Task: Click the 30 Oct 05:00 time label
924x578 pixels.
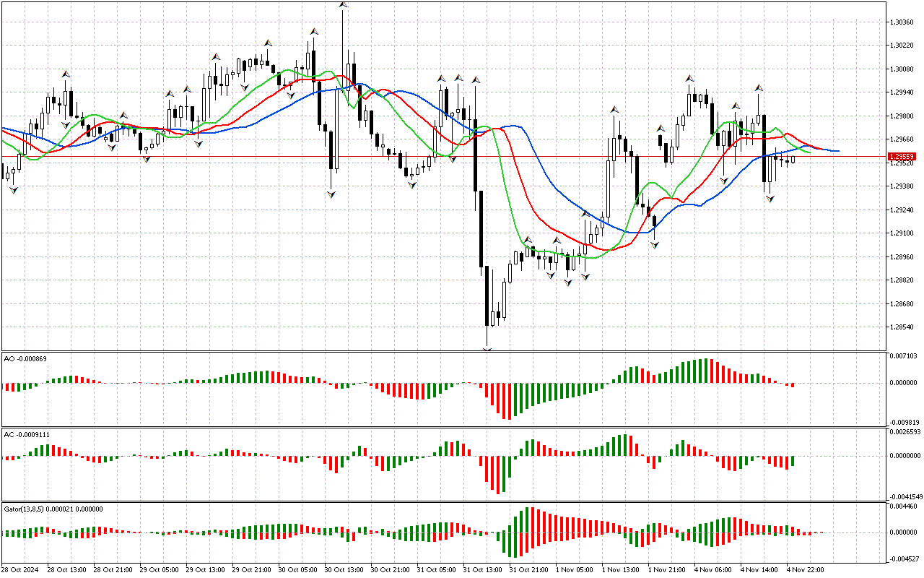Action: [x=297, y=570]
